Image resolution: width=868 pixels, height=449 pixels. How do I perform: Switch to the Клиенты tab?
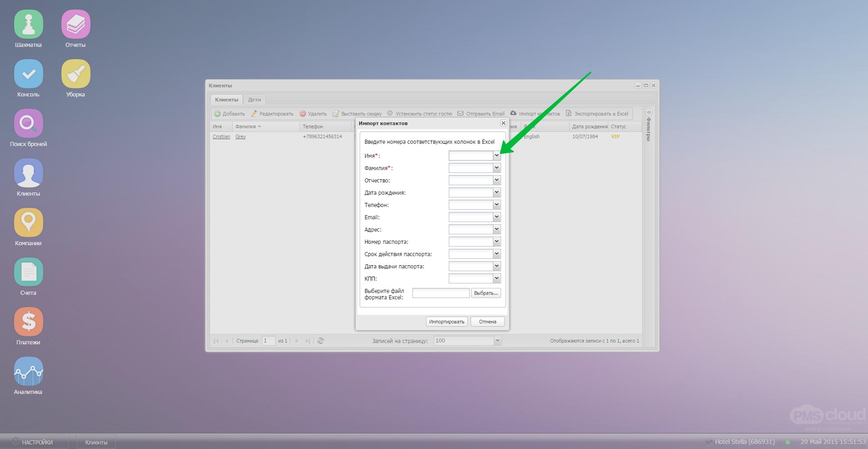click(226, 100)
